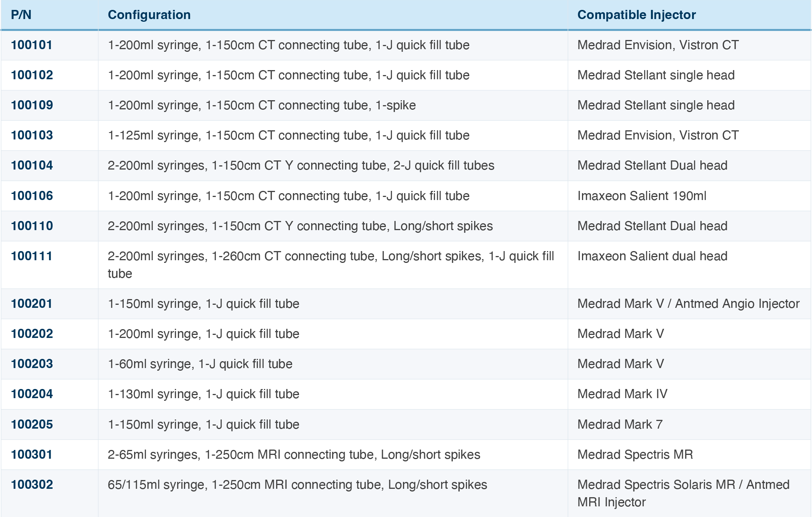Image resolution: width=812 pixels, height=517 pixels.
Task: Select part number 100301
Action: (32, 455)
